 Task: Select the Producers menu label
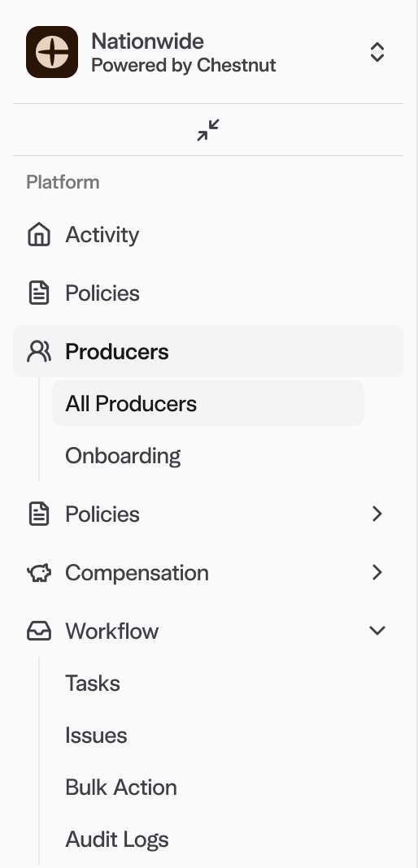click(x=117, y=352)
